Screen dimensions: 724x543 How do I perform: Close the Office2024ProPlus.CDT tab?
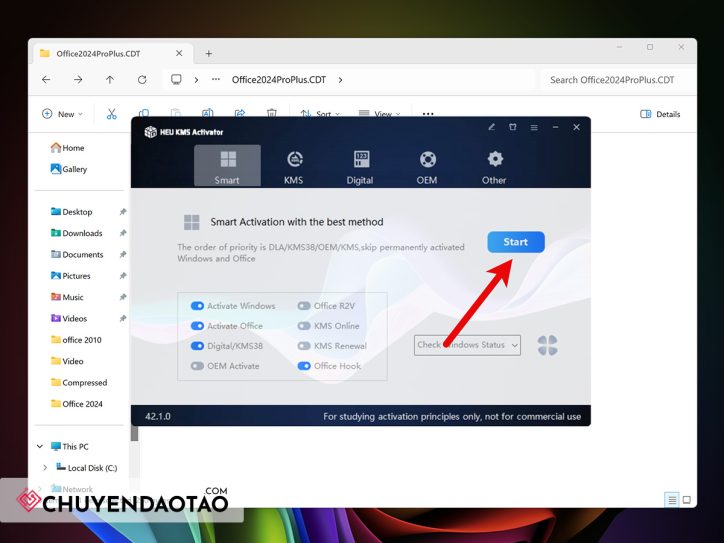click(x=179, y=54)
